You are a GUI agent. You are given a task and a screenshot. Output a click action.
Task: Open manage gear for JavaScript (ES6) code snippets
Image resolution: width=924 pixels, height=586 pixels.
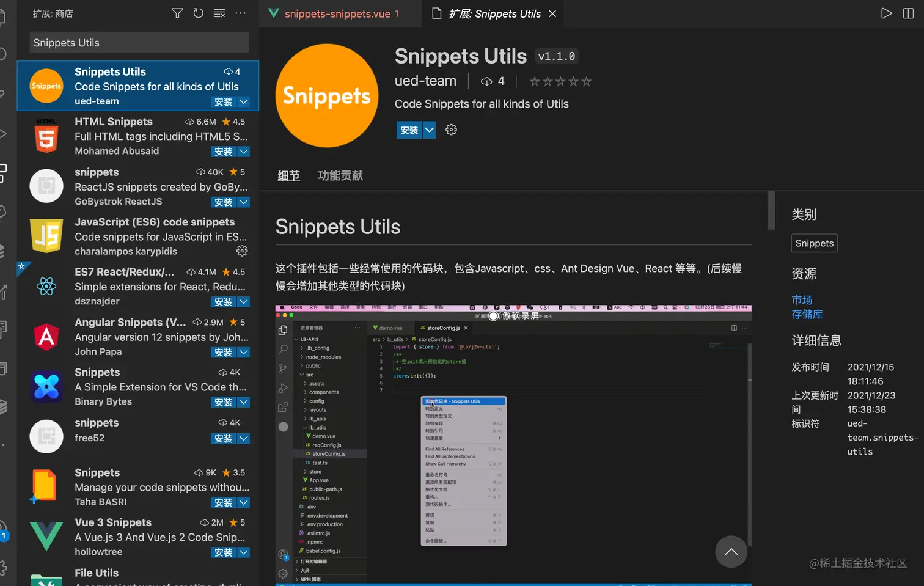click(242, 251)
